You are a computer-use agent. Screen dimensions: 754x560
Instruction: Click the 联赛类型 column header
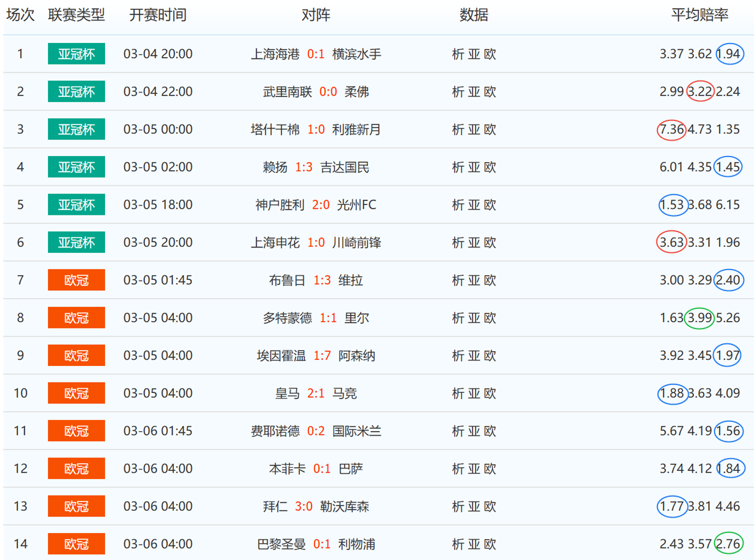[x=77, y=15]
